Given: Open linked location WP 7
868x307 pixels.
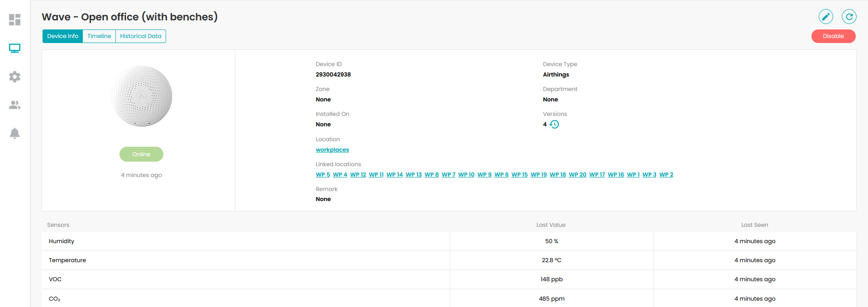Looking at the screenshot, I should click(x=448, y=175).
